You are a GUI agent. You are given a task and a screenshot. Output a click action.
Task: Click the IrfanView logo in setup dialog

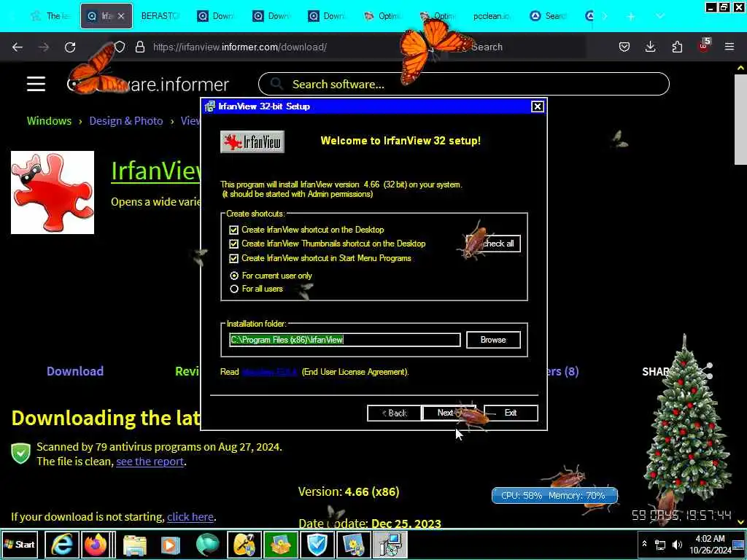point(252,141)
